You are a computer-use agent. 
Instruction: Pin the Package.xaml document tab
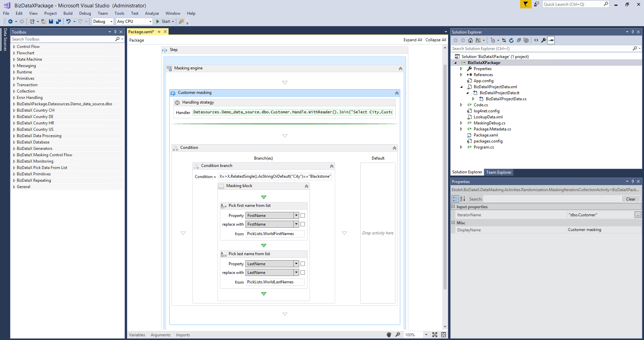(x=159, y=32)
